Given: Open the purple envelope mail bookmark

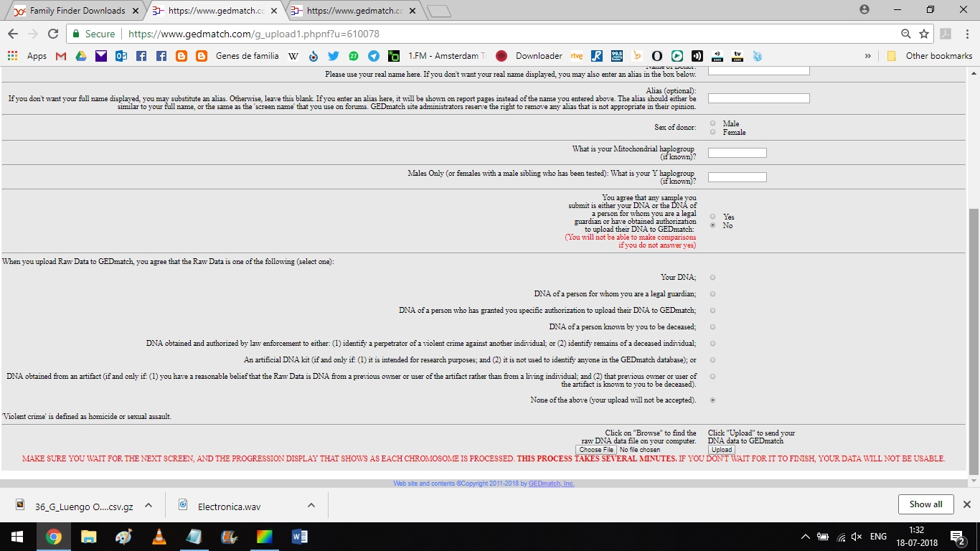Looking at the screenshot, I should point(101,56).
